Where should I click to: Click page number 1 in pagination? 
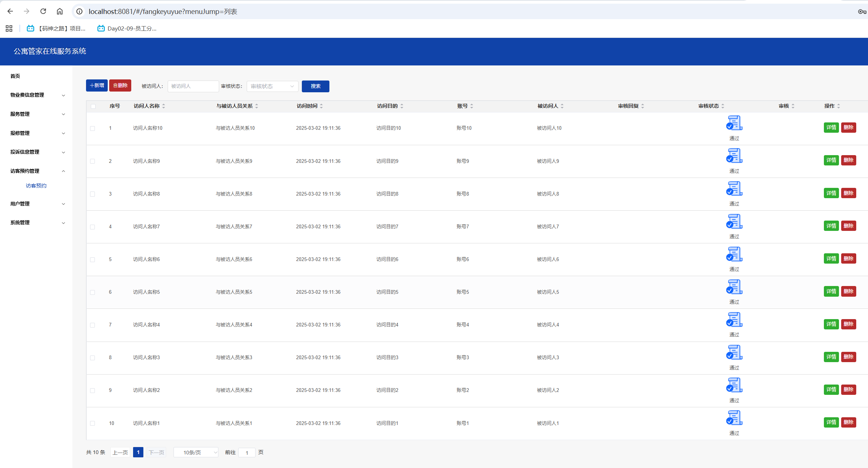(x=138, y=453)
